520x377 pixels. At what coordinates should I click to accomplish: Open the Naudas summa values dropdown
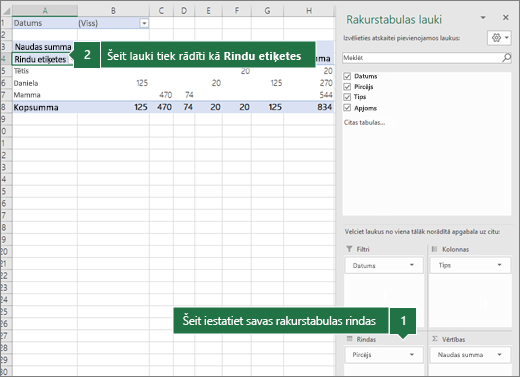point(499,355)
